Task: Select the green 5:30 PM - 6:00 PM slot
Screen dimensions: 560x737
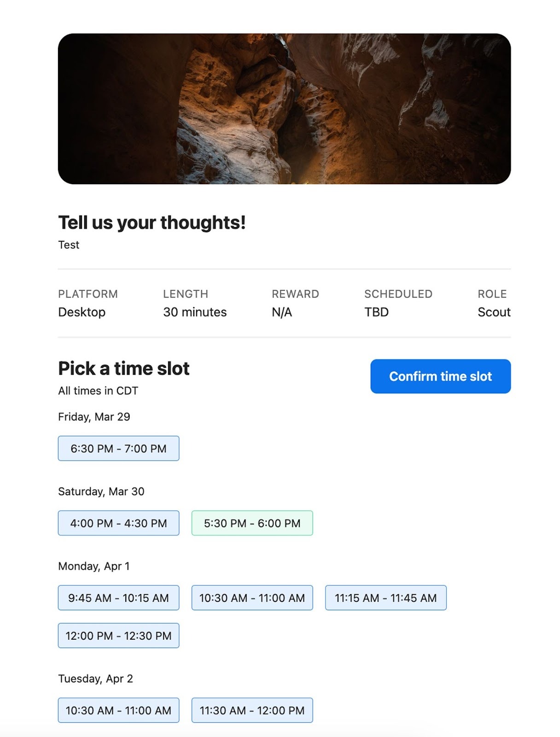Action: coord(252,523)
